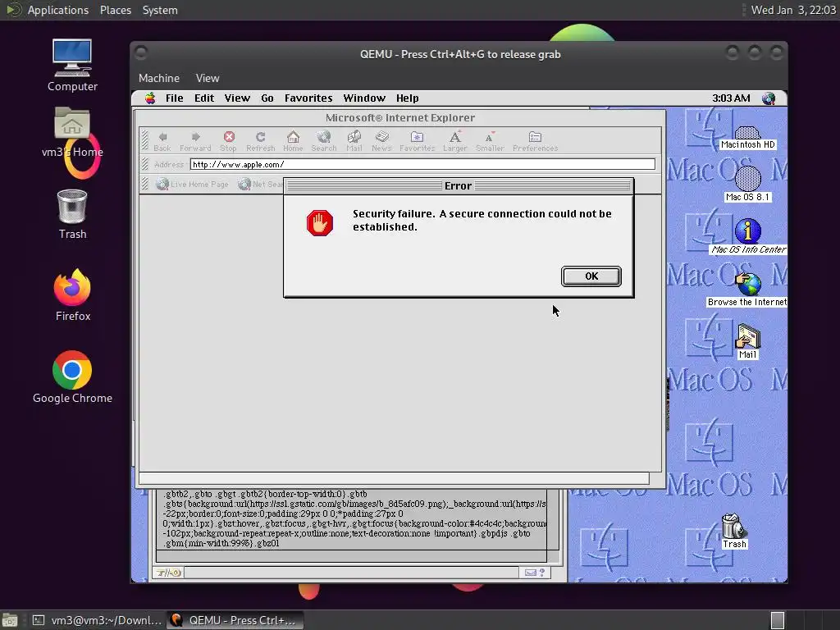Image resolution: width=840 pixels, height=630 pixels.
Task: Click the address field showing www.apple.com
Action: tap(422, 164)
